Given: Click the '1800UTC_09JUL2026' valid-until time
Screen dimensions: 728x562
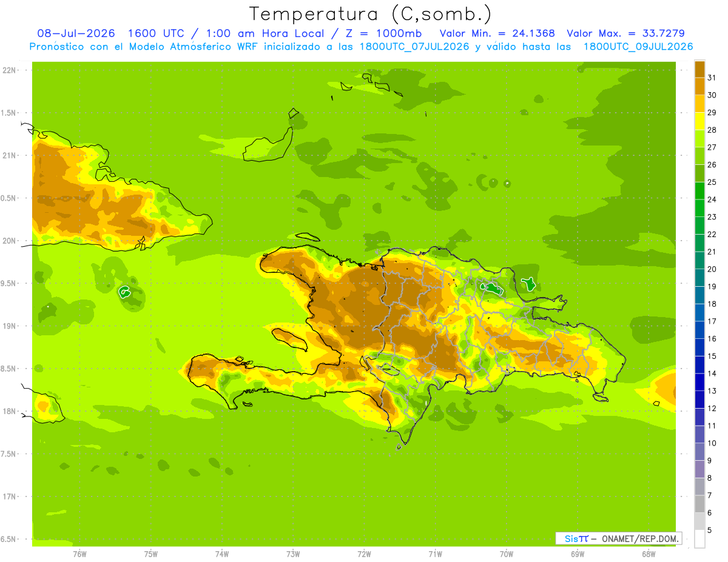Looking at the screenshot, I should point(638,47).
